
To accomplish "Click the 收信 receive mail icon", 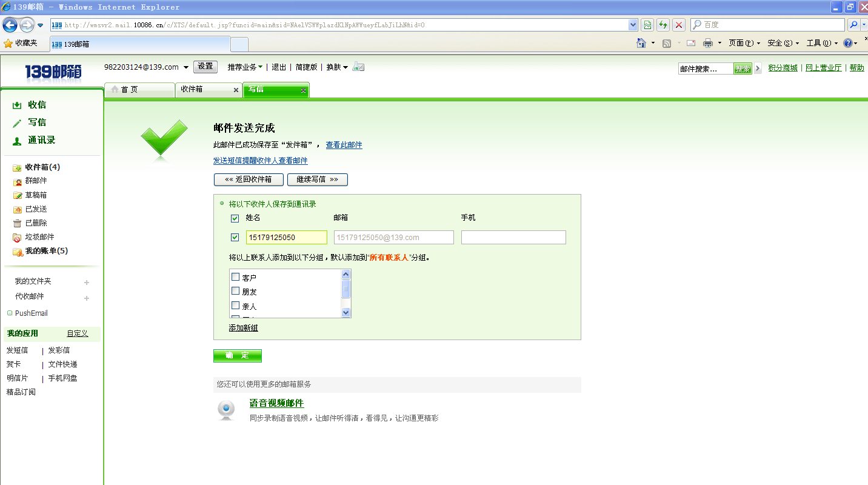I will pos(17,105).
